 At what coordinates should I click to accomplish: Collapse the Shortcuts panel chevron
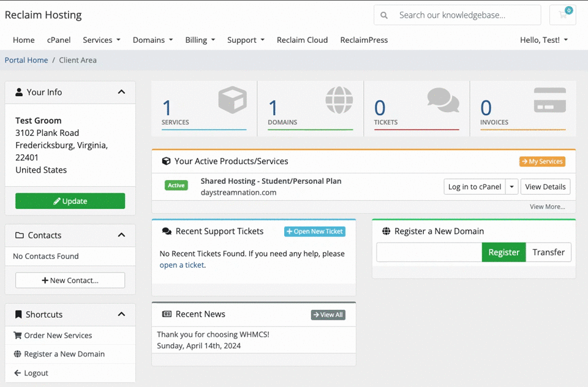click(x=121, y=314)
